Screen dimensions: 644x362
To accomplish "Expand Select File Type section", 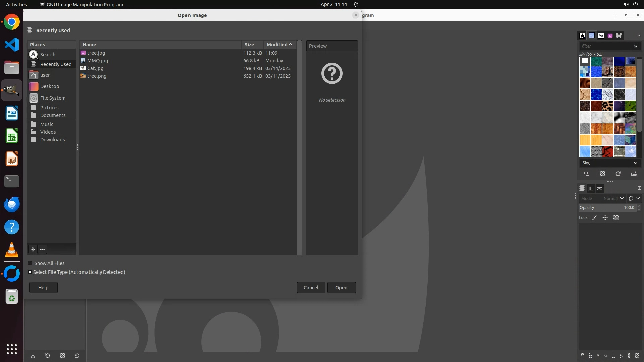I will pyautogui.click(x=30, y=272).
